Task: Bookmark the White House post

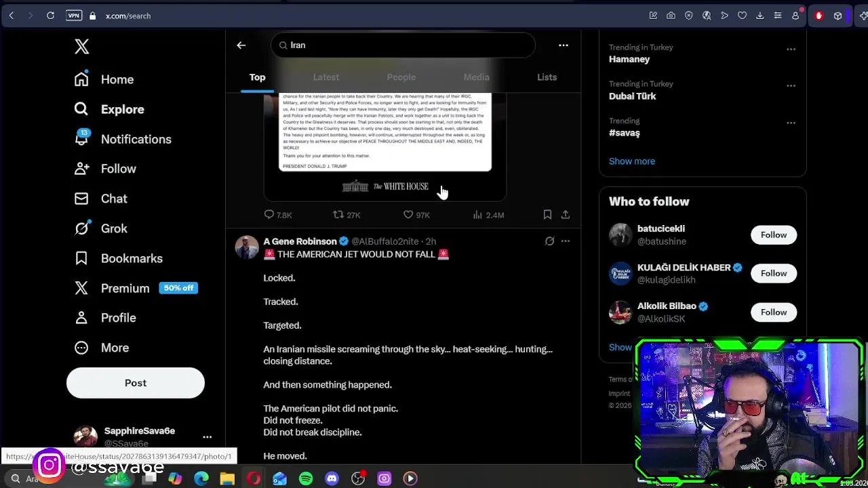Action: coord(547,215)
